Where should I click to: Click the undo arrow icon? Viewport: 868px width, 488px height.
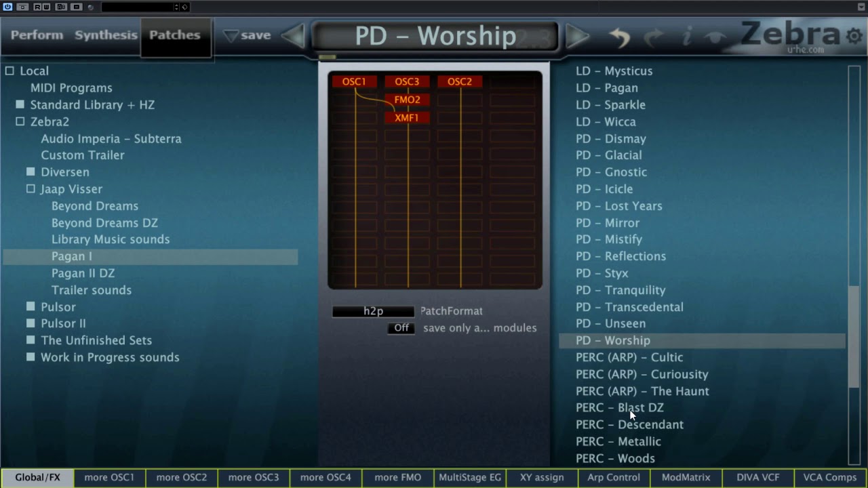coord(619,37)
